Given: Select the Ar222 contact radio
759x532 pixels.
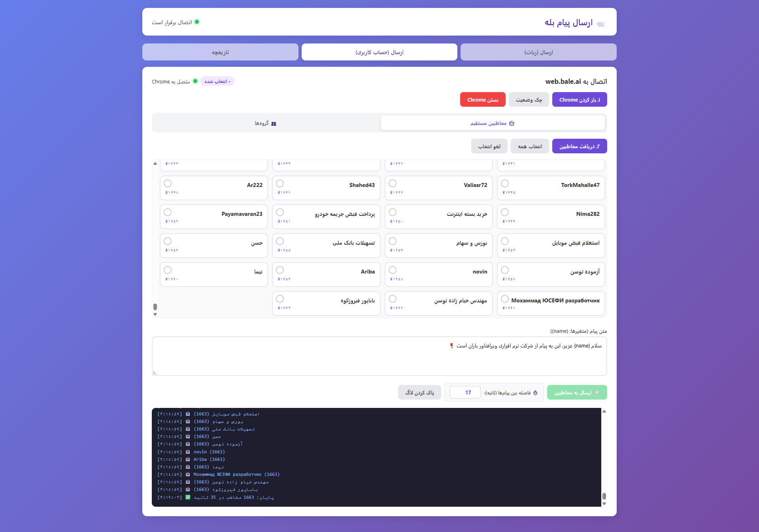Looking at the screenshot, I should (168, 183).
